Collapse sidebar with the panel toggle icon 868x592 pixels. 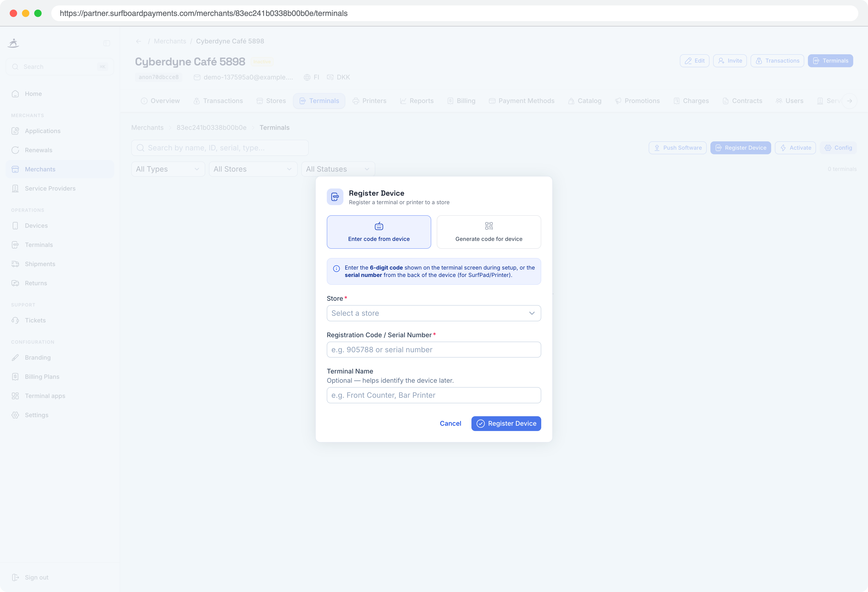pos(107,43)
